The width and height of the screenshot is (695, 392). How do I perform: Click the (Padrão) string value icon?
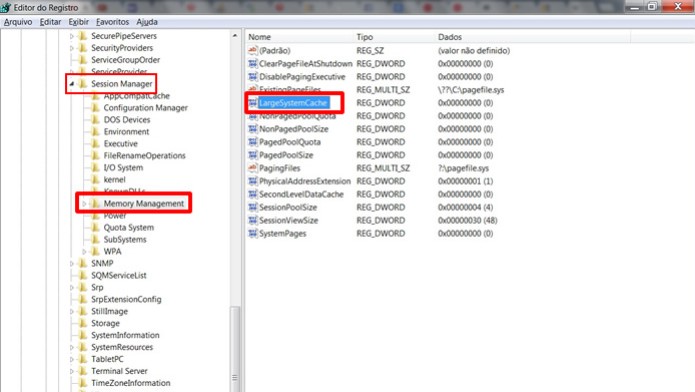pos(253,51)
